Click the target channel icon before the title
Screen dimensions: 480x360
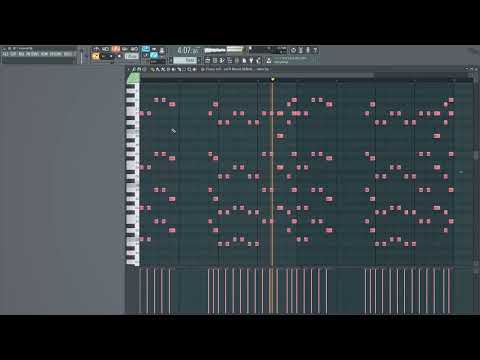click(x=203, y=69)
